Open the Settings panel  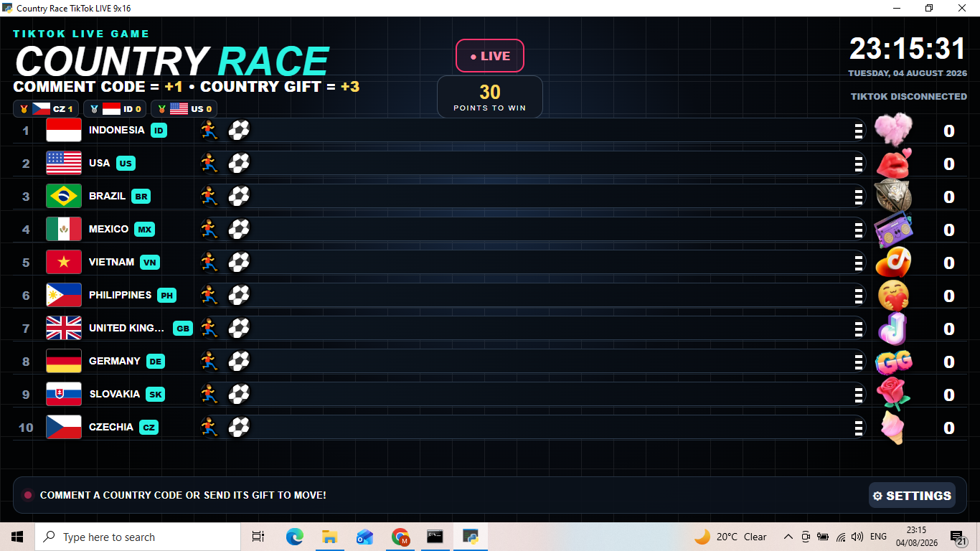click(x=912, y=495)
